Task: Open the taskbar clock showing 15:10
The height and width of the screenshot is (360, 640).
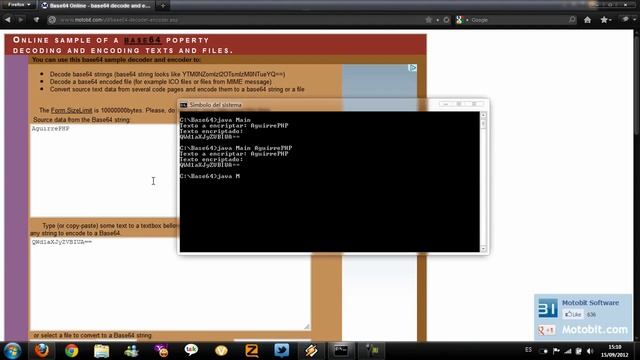Action: (x=614, y=351)
